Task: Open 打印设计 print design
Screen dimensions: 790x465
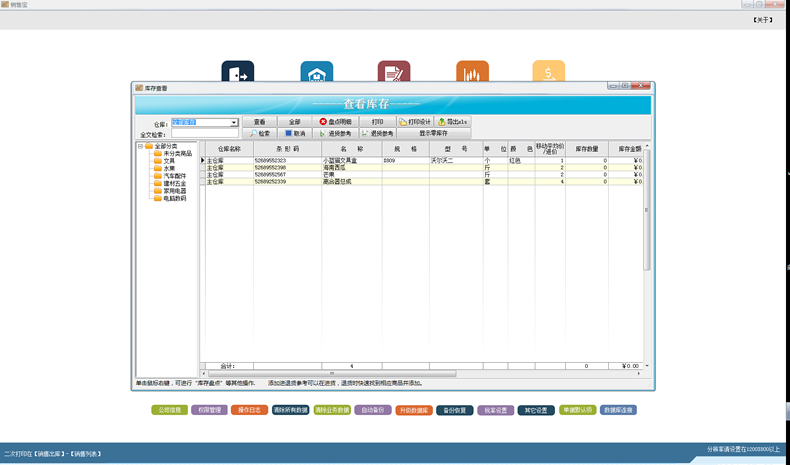Action: point(415,122)
